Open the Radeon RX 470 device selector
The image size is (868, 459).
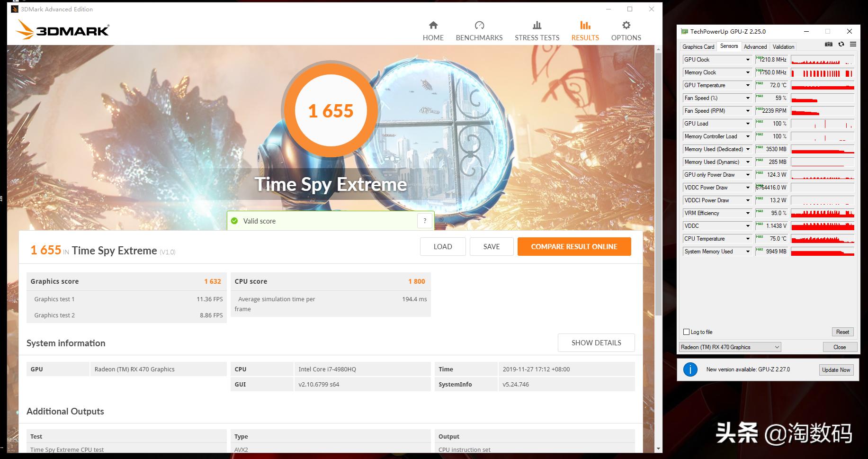tap(730, 347)
